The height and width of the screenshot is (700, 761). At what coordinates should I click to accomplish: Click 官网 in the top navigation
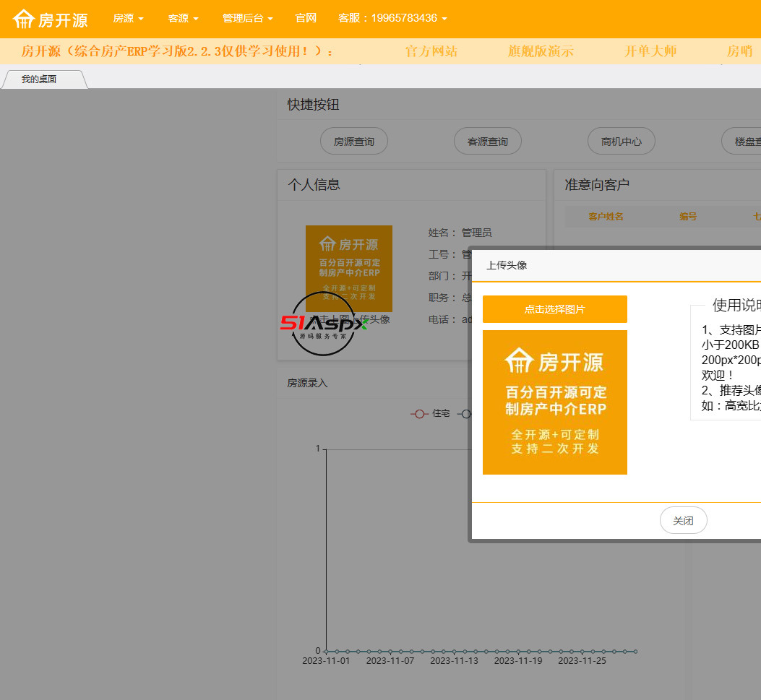306,18
